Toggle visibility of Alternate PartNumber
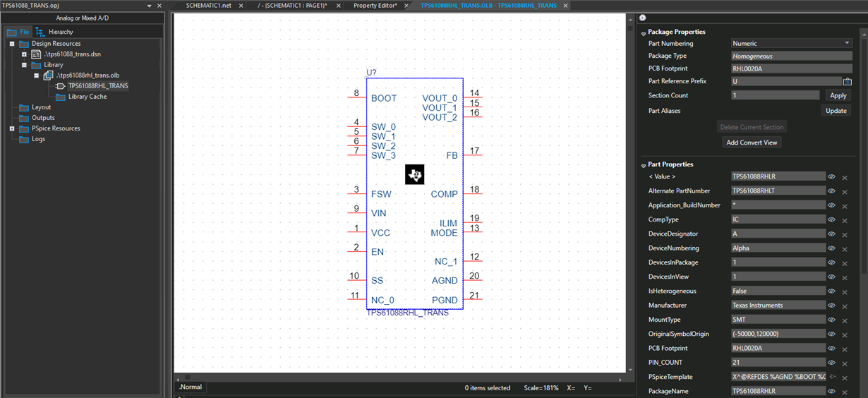The height and width of the screenshot is (398, 868). pos(832,191)
